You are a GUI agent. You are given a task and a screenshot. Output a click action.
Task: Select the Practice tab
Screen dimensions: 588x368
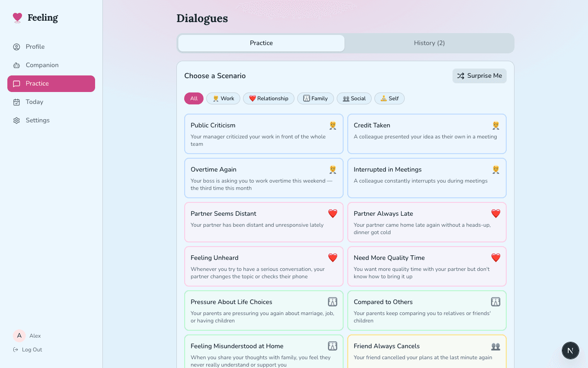point(261,43)
